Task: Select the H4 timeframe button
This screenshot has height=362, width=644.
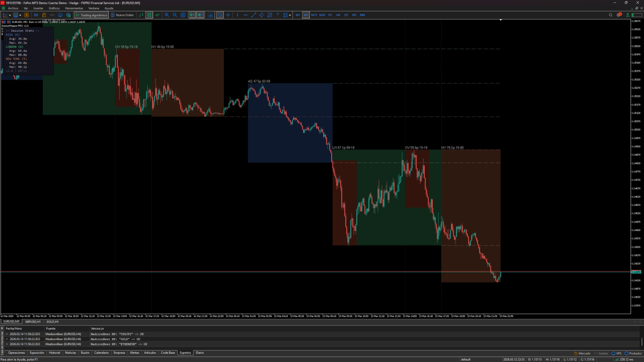Action: 338,15
